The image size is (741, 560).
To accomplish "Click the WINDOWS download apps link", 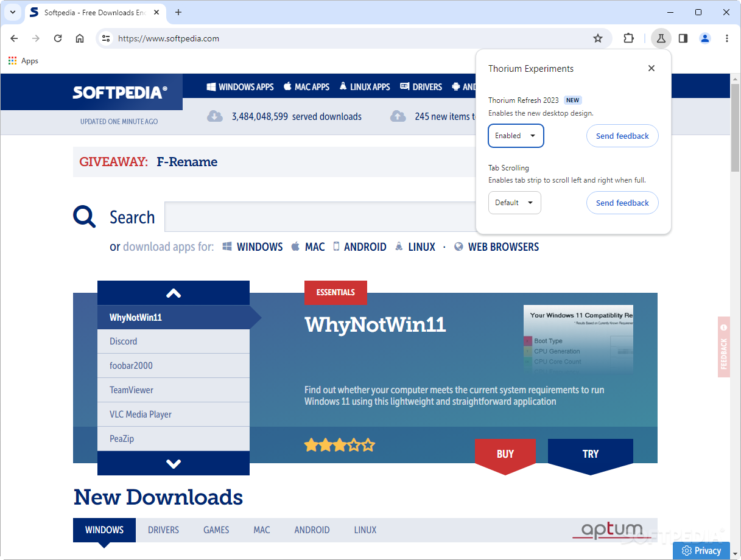I will coord(253,247).
